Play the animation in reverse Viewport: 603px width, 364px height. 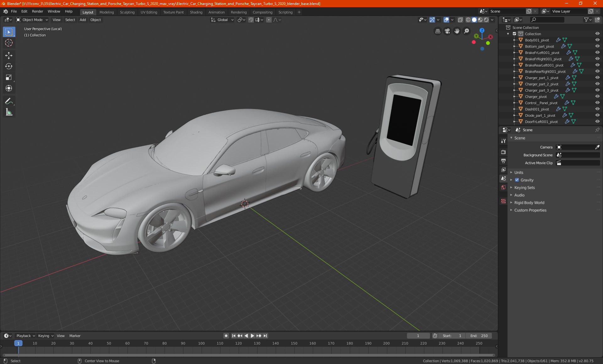click(246, 336)
